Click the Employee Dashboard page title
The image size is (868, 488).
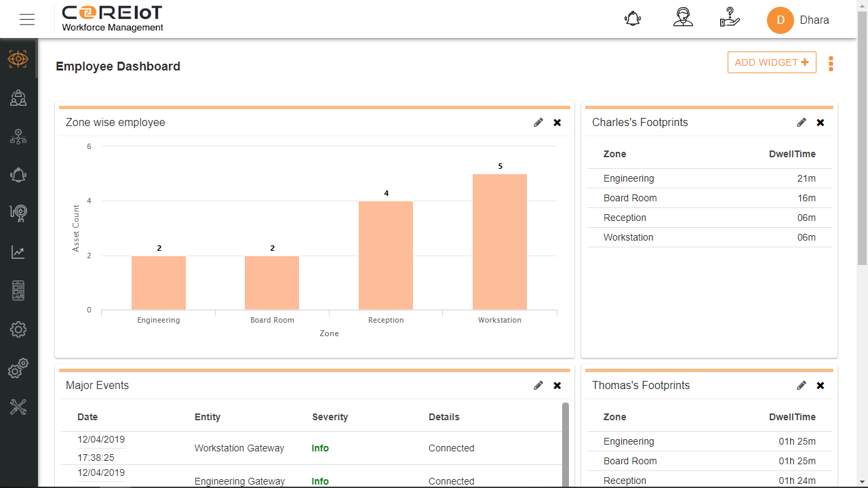click(118, 66)
